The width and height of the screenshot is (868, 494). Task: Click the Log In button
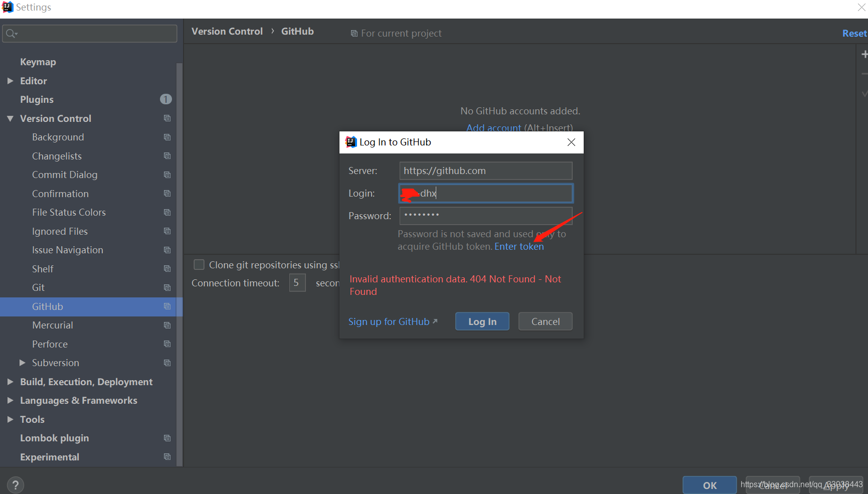tap(482, 321)
